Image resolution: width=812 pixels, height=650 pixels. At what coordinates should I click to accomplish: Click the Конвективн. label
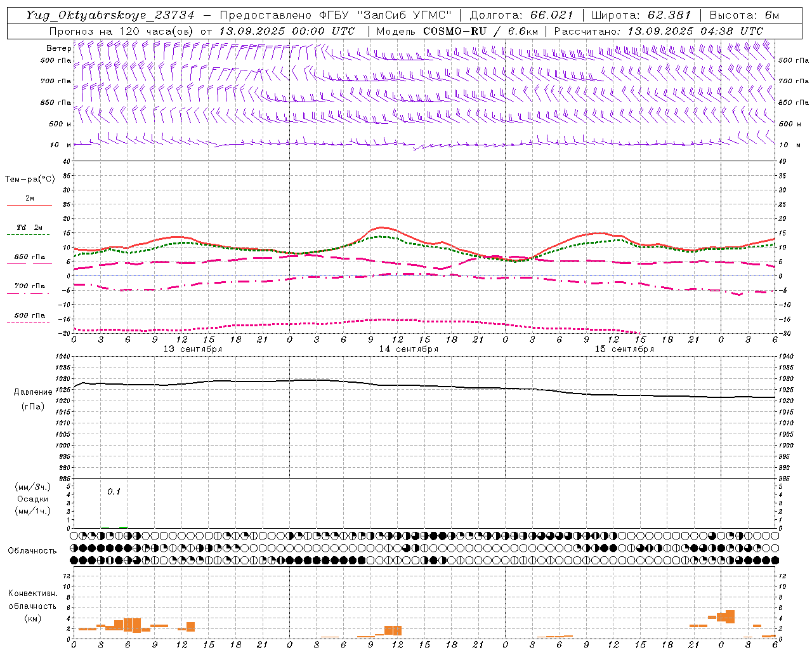pos(33,594)
